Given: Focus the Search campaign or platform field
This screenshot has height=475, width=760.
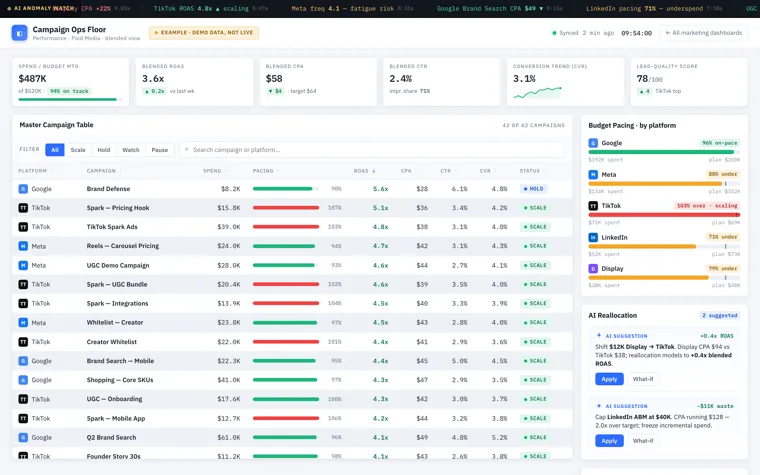Looking at the screenshot, I should tap(372, 150).
